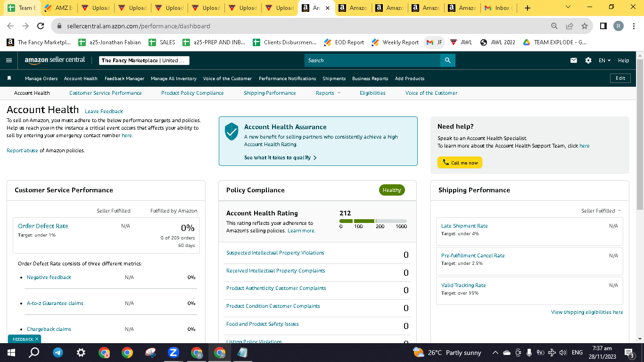Click the Healthy status badge
This screenshot has width=644, height=362.
[x=392, y=190]
